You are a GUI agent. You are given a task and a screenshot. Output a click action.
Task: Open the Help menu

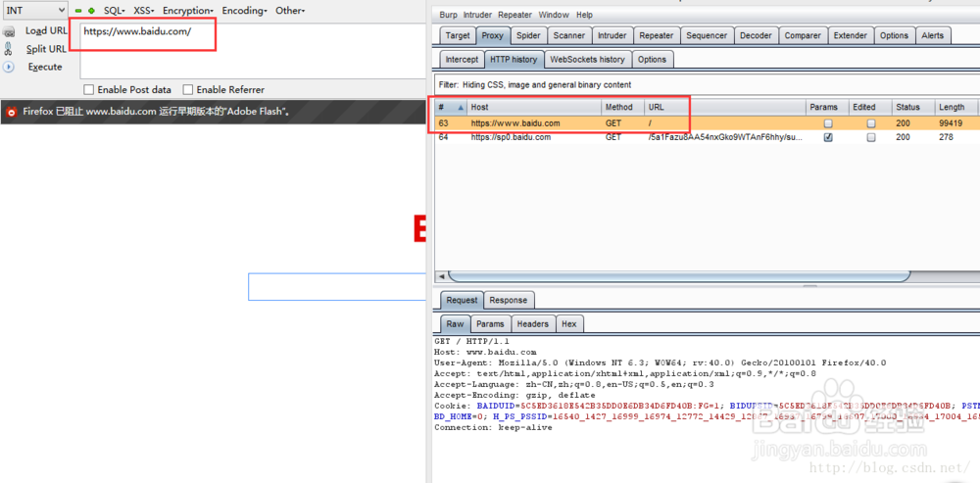click(584, 15)
